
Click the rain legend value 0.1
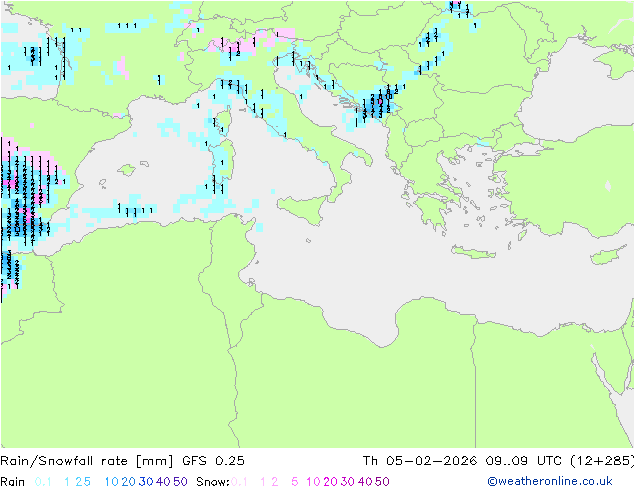point(43,482)
